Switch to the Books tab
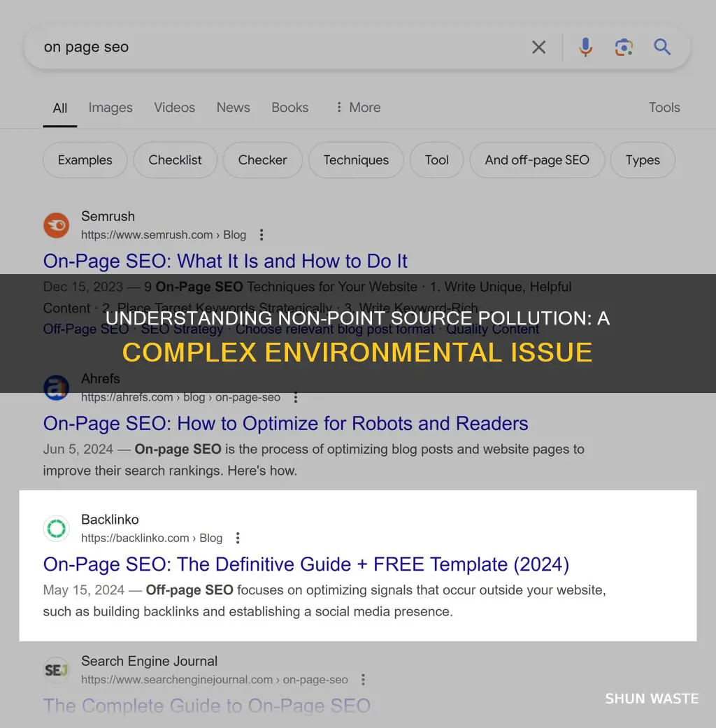The width and height of the screenshot is (716, 728). 289,108
